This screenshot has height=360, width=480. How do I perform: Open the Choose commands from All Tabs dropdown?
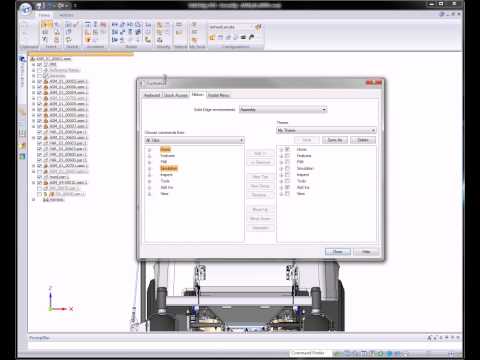coord(194,140)
